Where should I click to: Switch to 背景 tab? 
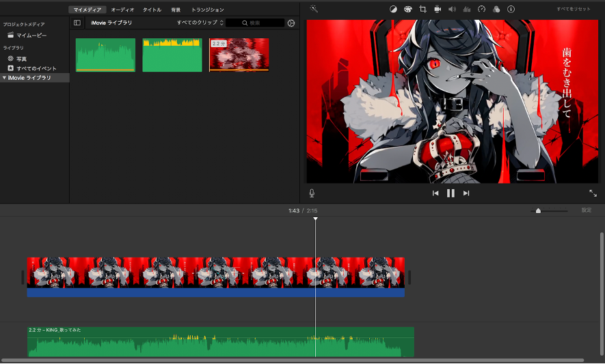(x=176, y=10)
